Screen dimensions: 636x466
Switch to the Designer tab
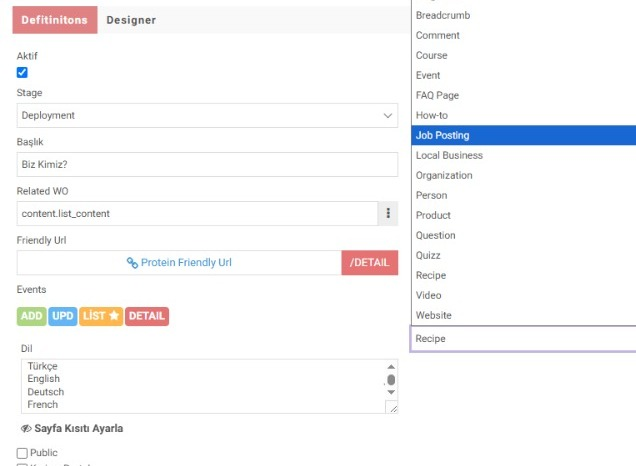(x=131, y=20)
